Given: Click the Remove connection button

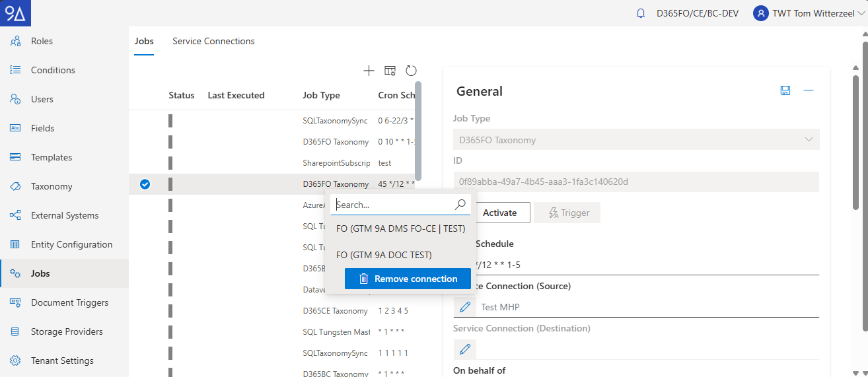Looking at the screenshot, I should (408, 279).
